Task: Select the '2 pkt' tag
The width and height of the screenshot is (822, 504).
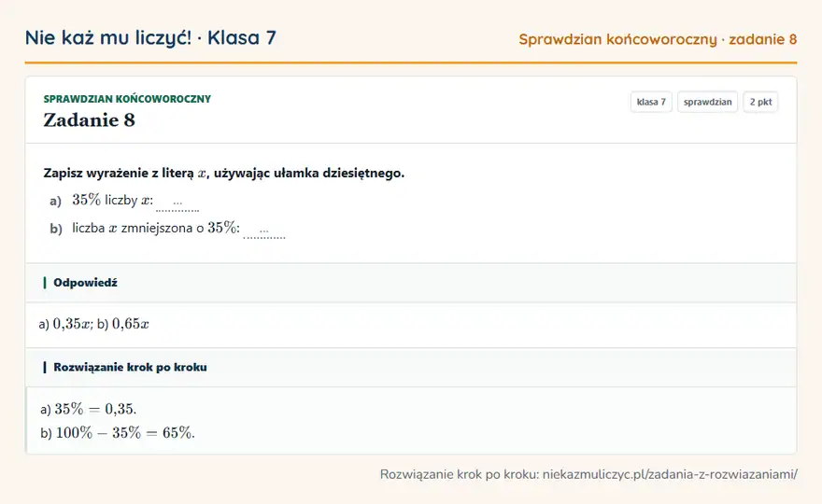Action: [760, 102]
